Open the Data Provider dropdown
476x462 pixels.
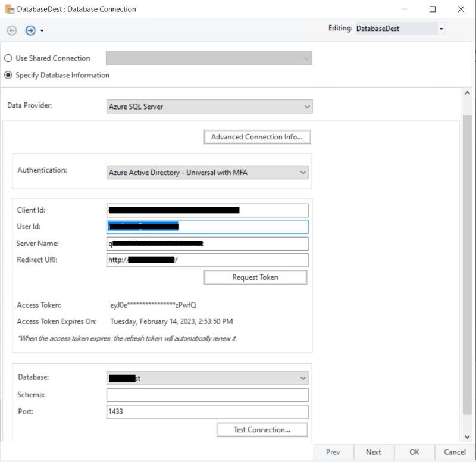coord(306,106)
